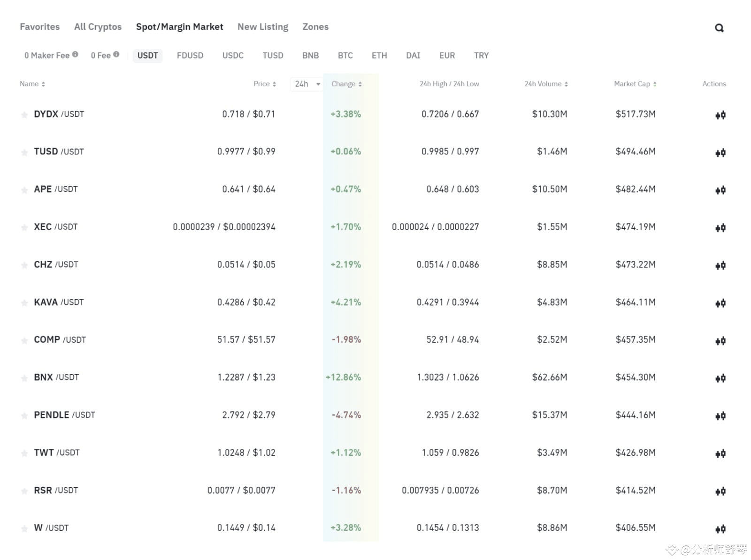Open the DYDX /USDT pair
This screenshot has width=751, height=560.
pyautogui.click(x=59, y=114)
